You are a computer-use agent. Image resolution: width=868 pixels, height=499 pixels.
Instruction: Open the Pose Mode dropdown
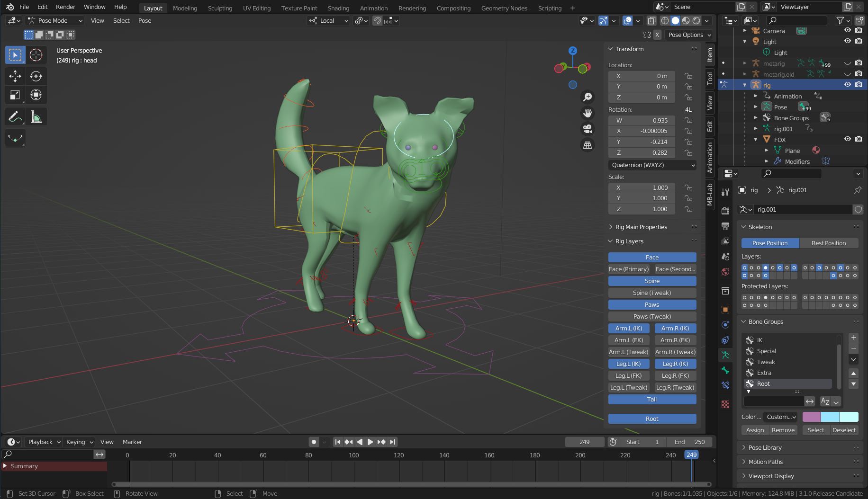coord(55,20)
